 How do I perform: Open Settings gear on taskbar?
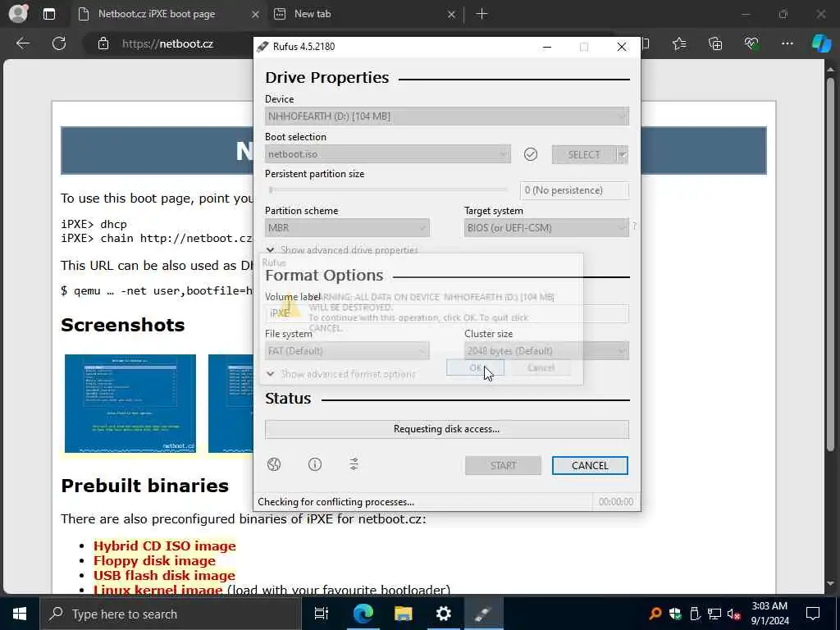coord(443,614)
